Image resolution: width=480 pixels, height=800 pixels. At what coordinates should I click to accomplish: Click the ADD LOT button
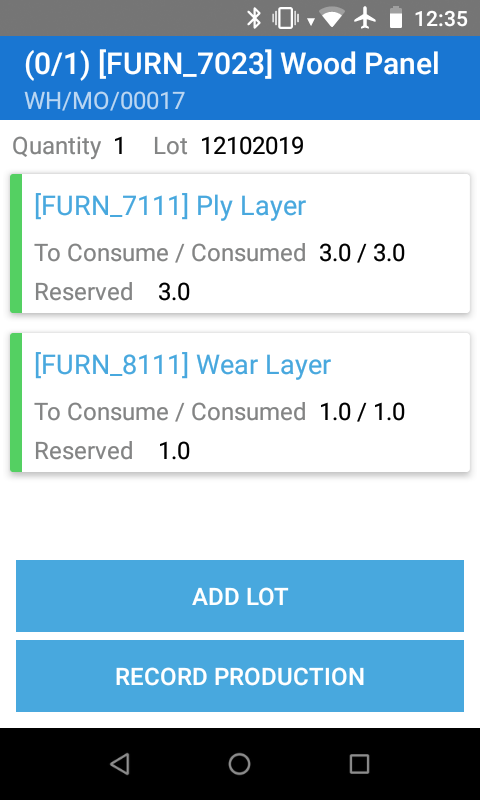pos(240,596)
